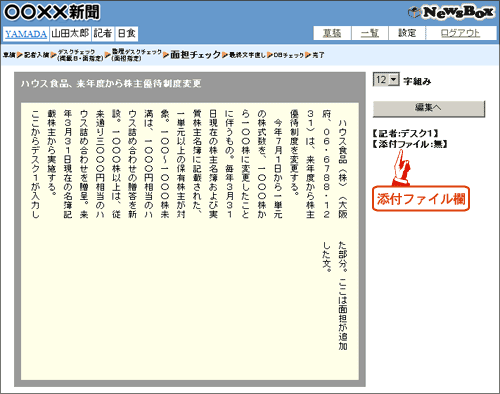Click the 【記者:デスク1】 text
The image size is (500, 394).
tap(405, 134)
